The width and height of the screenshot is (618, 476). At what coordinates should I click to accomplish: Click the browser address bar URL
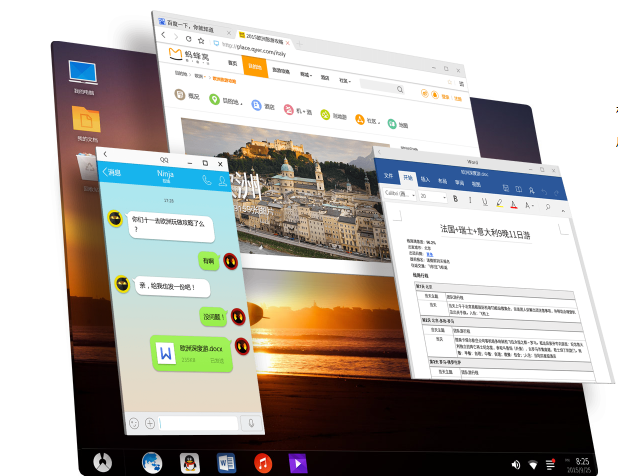click(x=254, y=49)
